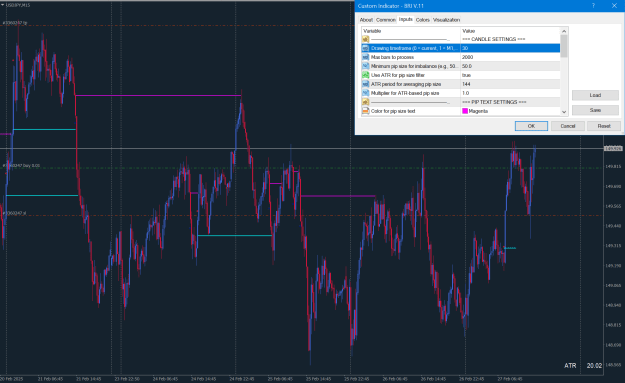Select the Inputs tab
The width and height of the screenshot is (625, 383).
coord(405,20)
